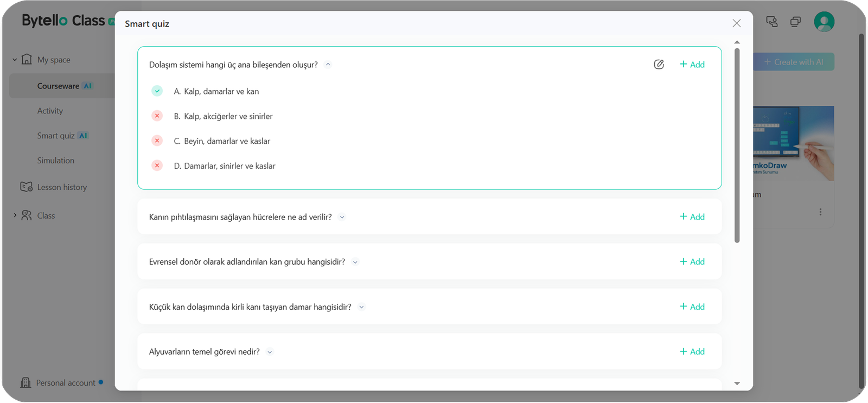Toggle the marker on option B
Viewport: 868px width, 403px height.
(x=157, y=116)
